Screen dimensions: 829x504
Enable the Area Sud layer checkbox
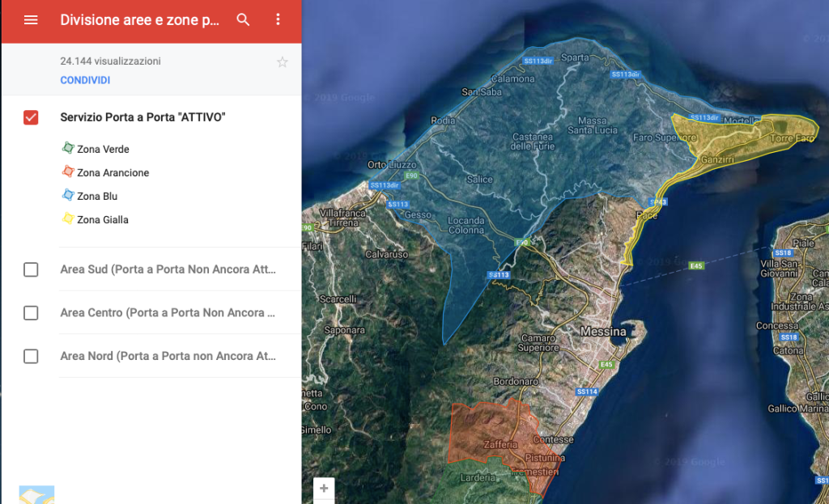tap(31, 269)
